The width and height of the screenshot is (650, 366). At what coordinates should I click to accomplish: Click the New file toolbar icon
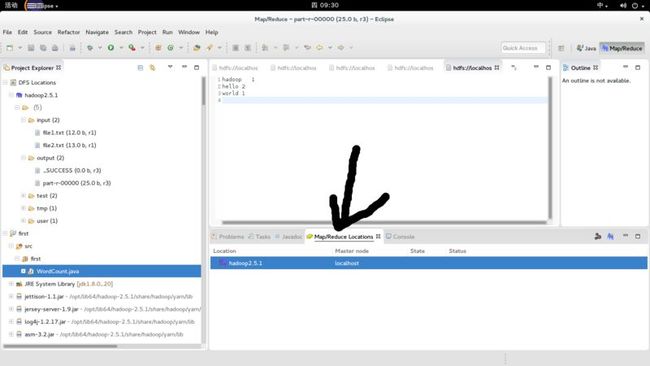point(10,48)
